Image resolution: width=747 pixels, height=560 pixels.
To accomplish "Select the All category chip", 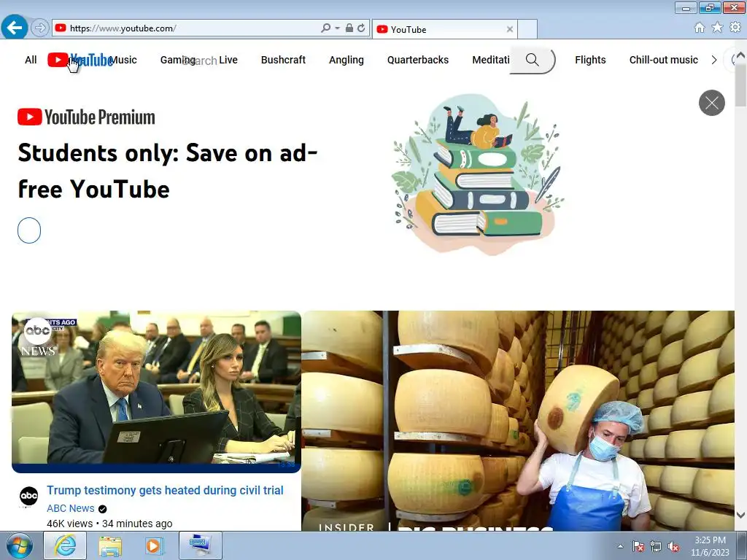I will 31,60.
